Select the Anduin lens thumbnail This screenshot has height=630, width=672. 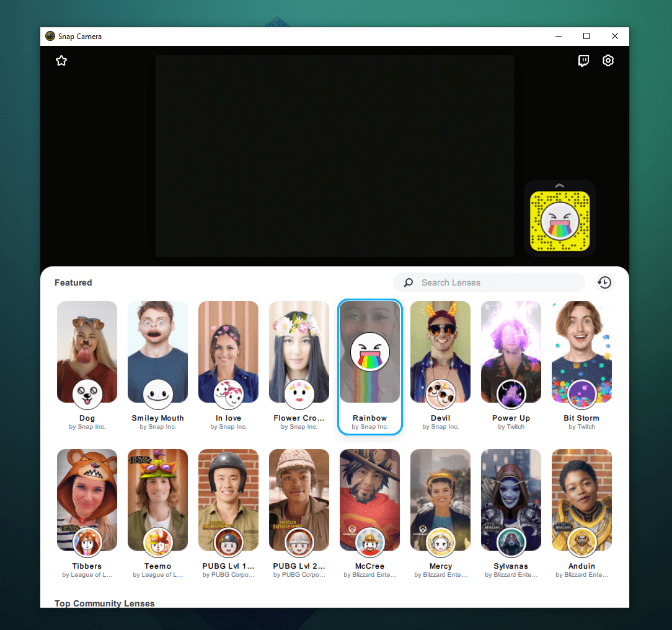[x=581, y=500]
